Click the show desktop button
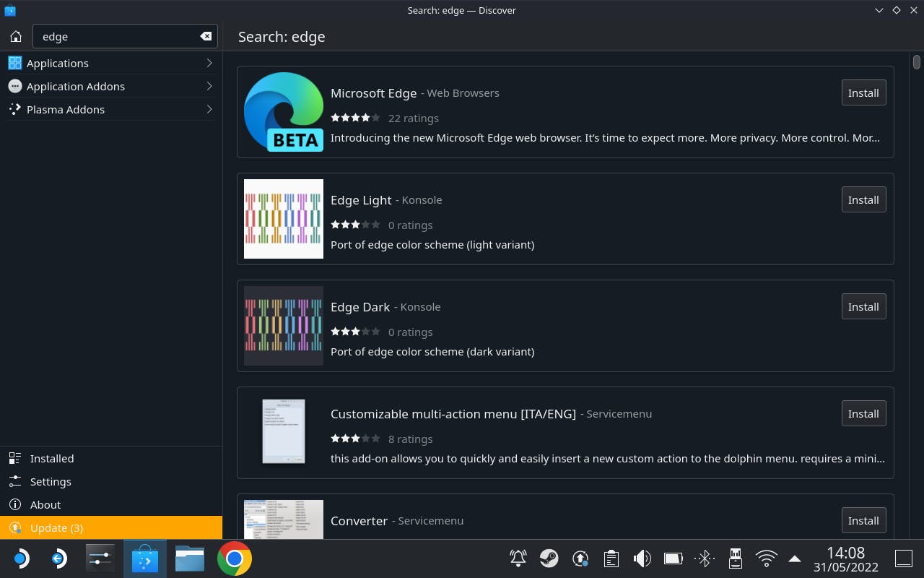This screenshot has height=578, width=924. coord(904,558)
